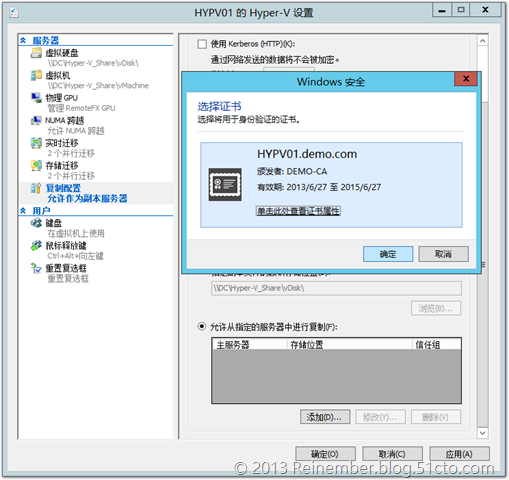Viewport: 509px width, 480px height.
Task: Click the 存储位置 column header
Action: (x=350, y=344)
